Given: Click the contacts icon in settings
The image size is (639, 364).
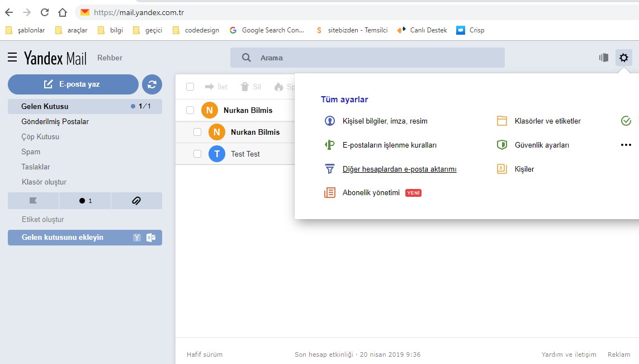Looking at the screenshot, I should click(502, 169).
